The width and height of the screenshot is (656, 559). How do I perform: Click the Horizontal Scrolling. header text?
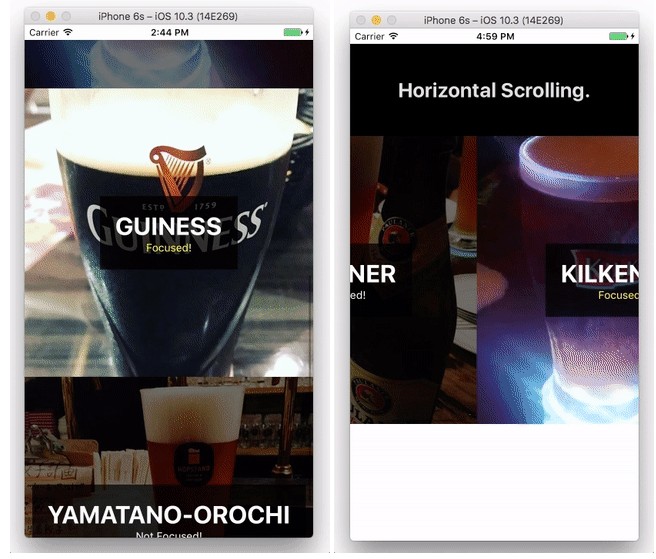point(494,90)
